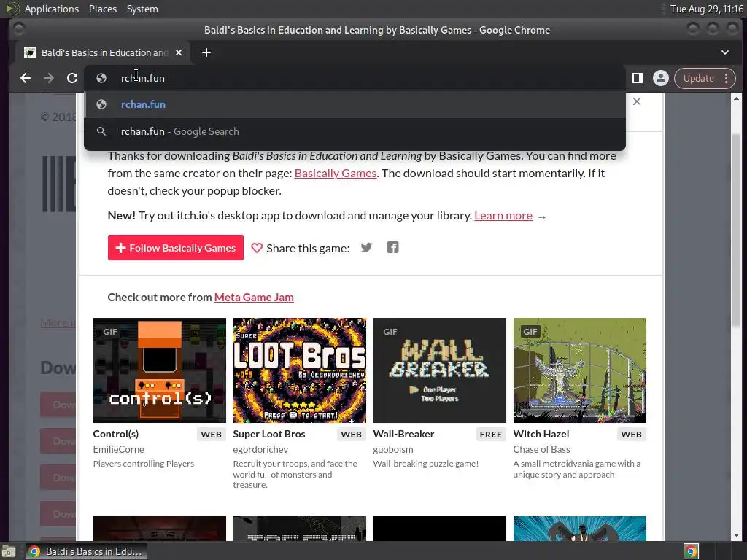Screen dimensions: 747x560
Task: Open the Super Loot Bros thumbnail
Action: [300, 370]
